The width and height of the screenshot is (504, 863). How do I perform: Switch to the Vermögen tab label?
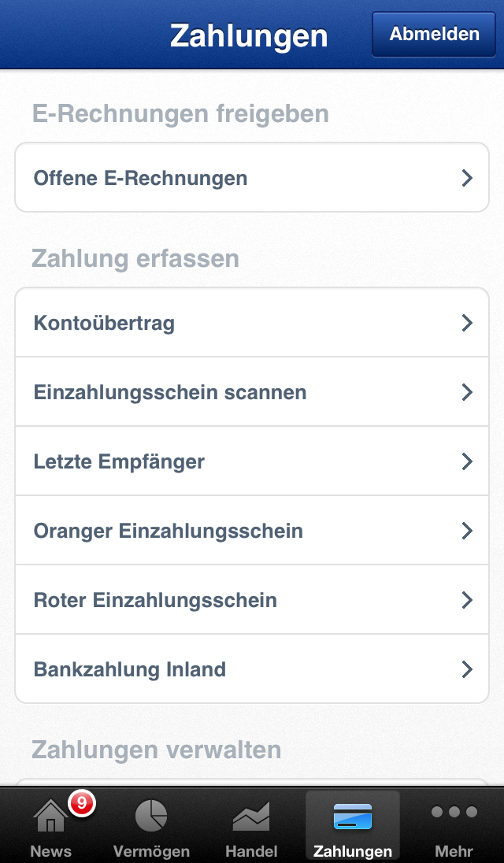click(151, 851)
